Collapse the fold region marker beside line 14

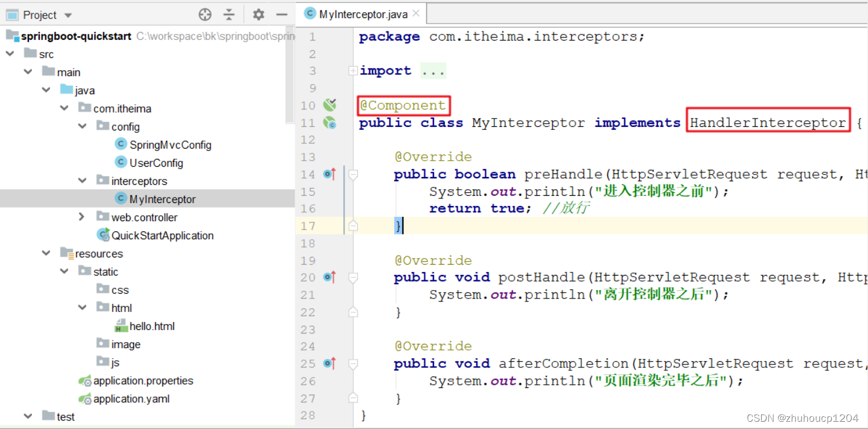click(353, 173)
